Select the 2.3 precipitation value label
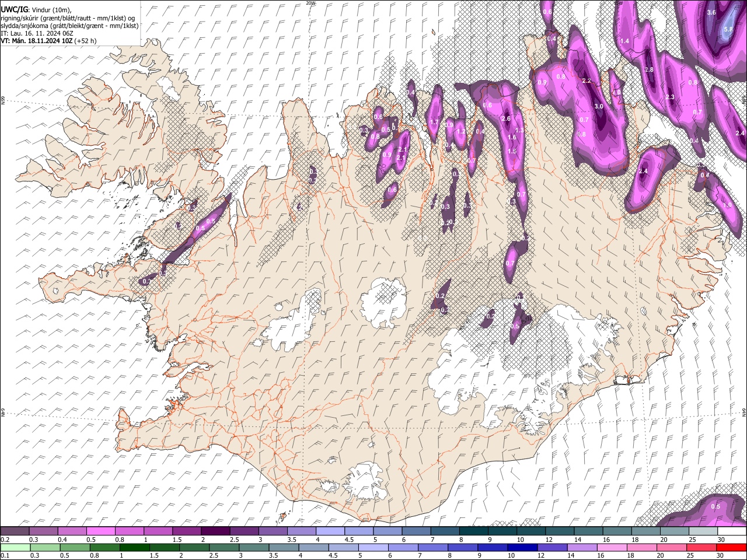This screenshot has height=560, width=747. pyautogui.click(x=670, y=97)
